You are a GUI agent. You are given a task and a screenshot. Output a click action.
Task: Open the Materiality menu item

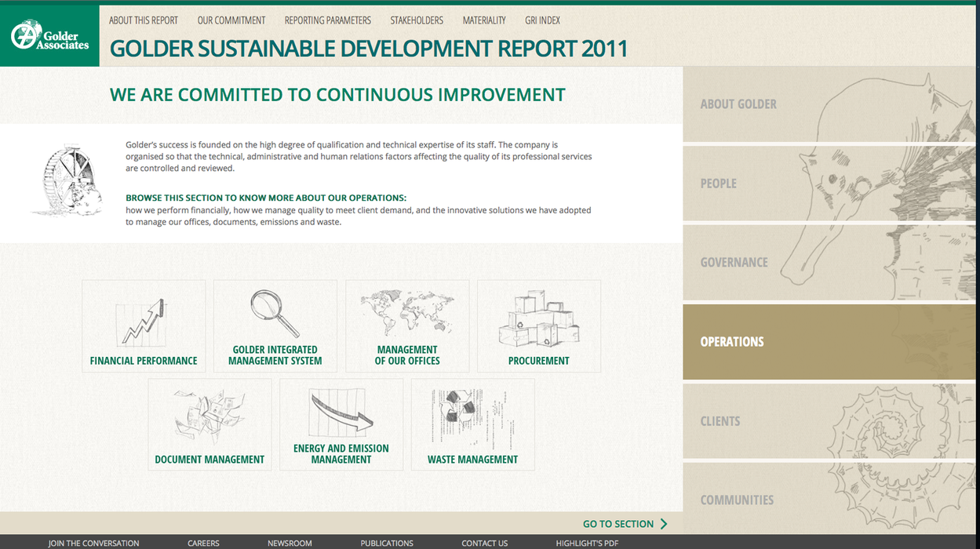(484, 20)
